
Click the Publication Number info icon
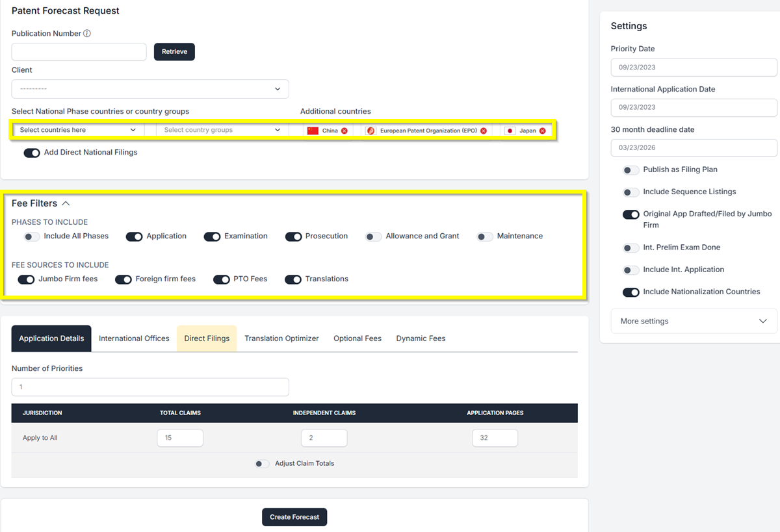pyautogui.click(x=87, y=34)
